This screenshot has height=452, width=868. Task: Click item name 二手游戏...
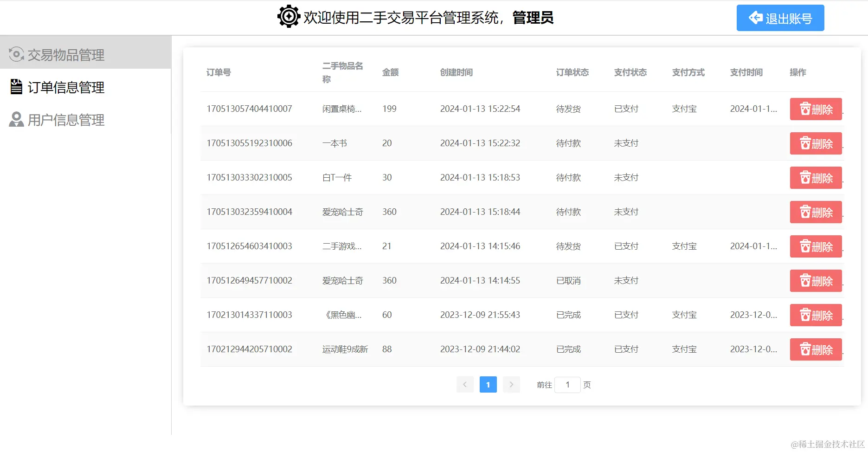click(342, 246)
